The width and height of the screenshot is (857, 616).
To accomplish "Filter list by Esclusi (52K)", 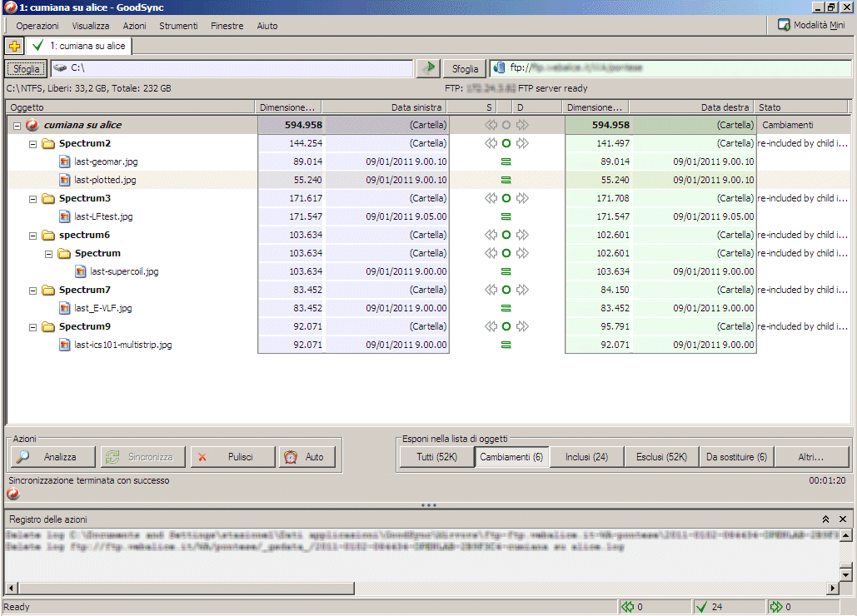I will tap(661, 457).
